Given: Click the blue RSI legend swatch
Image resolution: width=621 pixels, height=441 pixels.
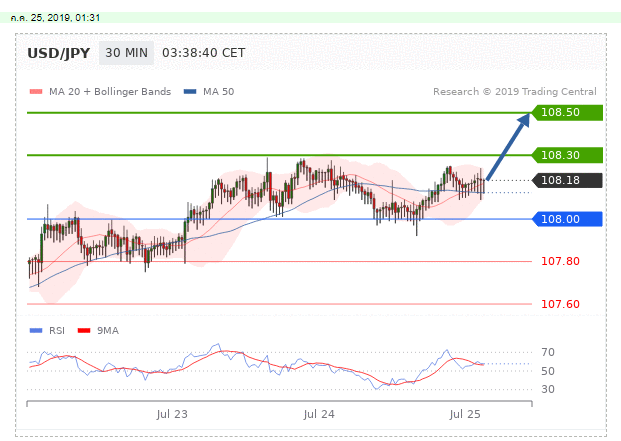Looking at the screenshot, I should coord(36,331).
